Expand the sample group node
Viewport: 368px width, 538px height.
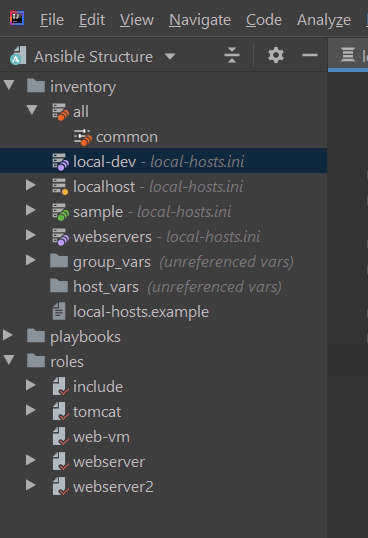31,210
